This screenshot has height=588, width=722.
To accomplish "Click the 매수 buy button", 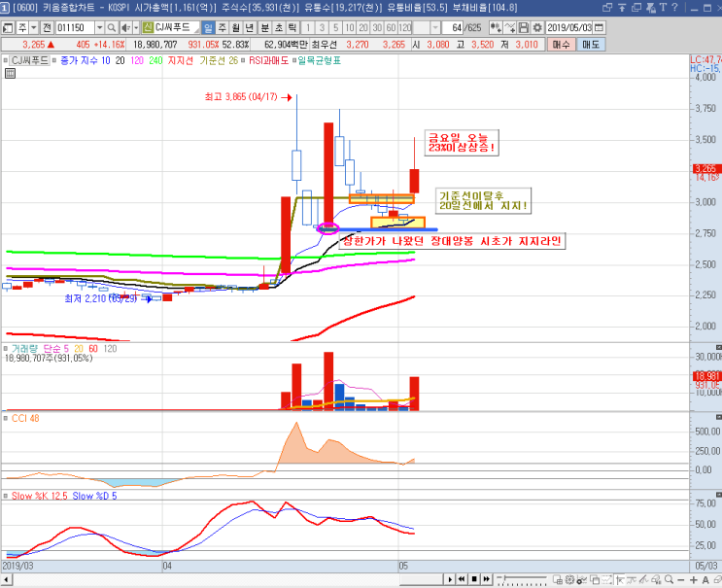I will (x=561, y=45).
